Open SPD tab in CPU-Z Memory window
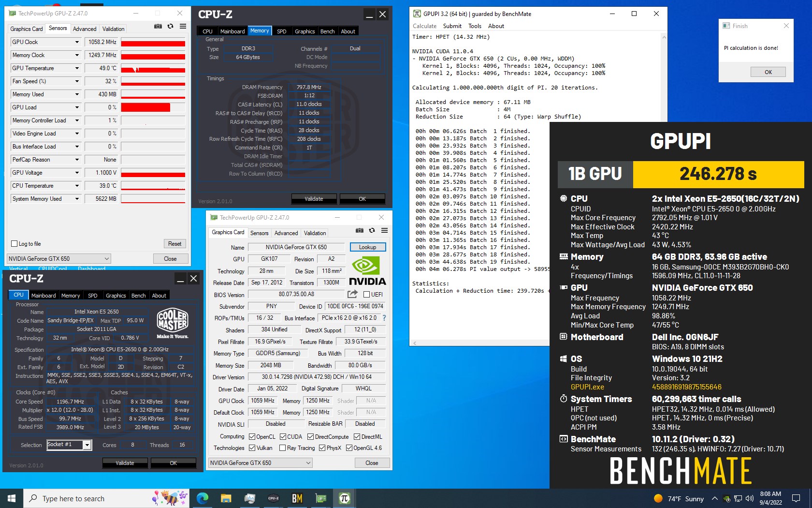This screenshot has height=508, width=812. click(x=281, y=31)
